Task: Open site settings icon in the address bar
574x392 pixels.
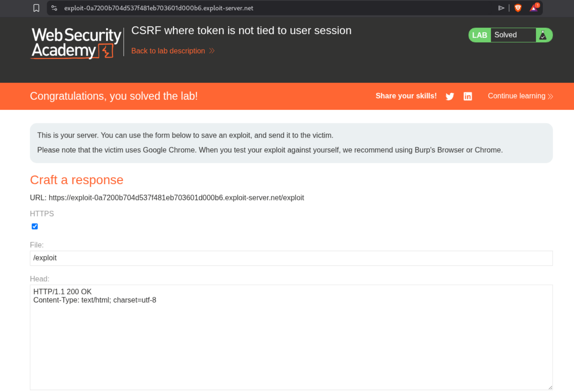Action: click(54, 8)
